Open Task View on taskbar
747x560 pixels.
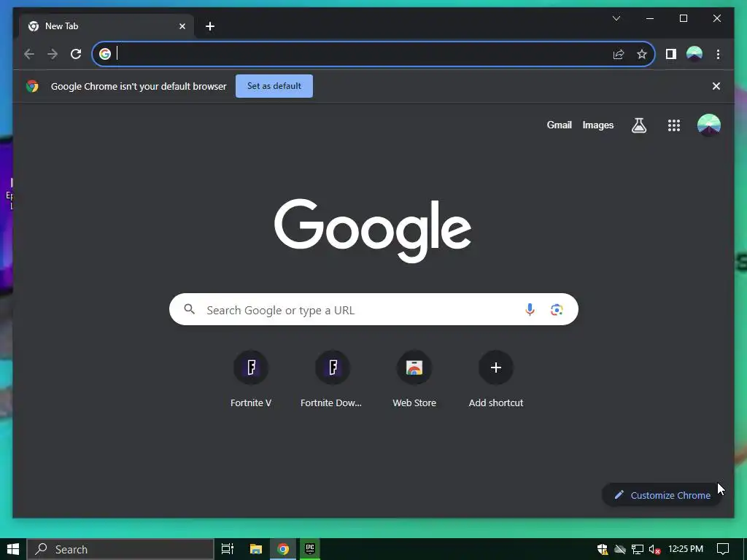pos(228,549)
